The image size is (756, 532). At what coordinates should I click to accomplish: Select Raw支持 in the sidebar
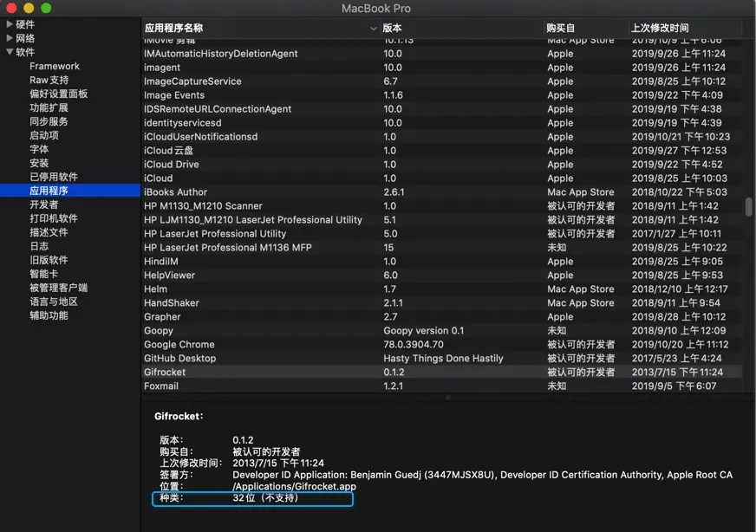[x=49, y=80]
